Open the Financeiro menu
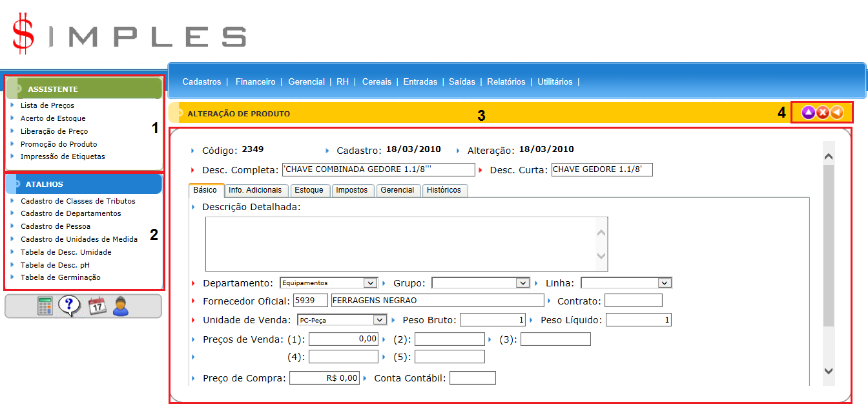The width and height of the screenshot is (868, 406). coord(255,82)
